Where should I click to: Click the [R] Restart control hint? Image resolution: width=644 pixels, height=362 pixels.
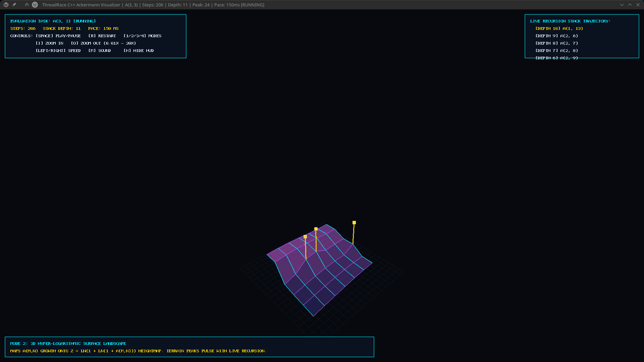[102, 36]
